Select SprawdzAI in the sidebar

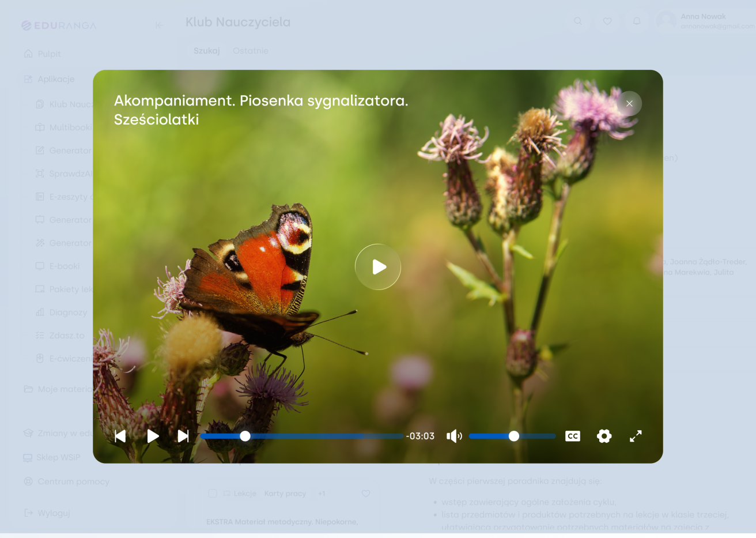pos(63,174)
